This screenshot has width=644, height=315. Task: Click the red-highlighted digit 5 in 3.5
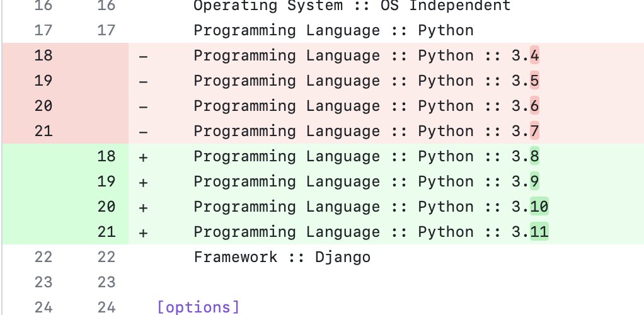[534, 81]
